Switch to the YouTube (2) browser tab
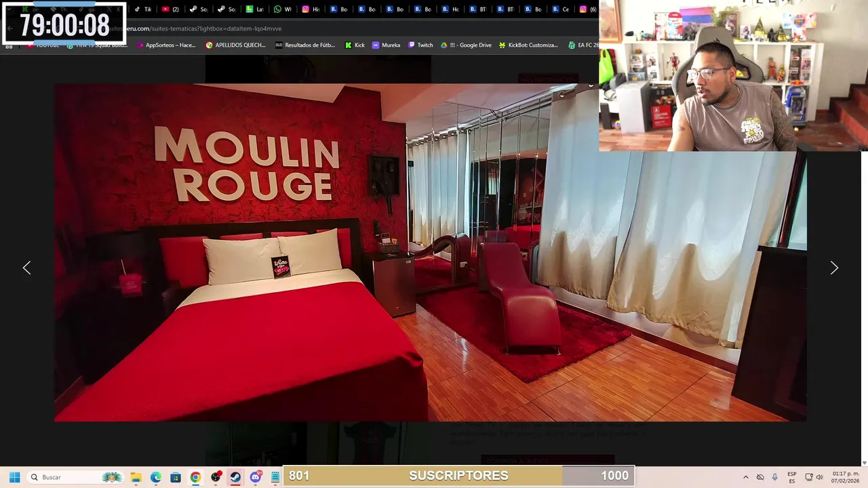 pyautogui.click(x=171, y=9)
